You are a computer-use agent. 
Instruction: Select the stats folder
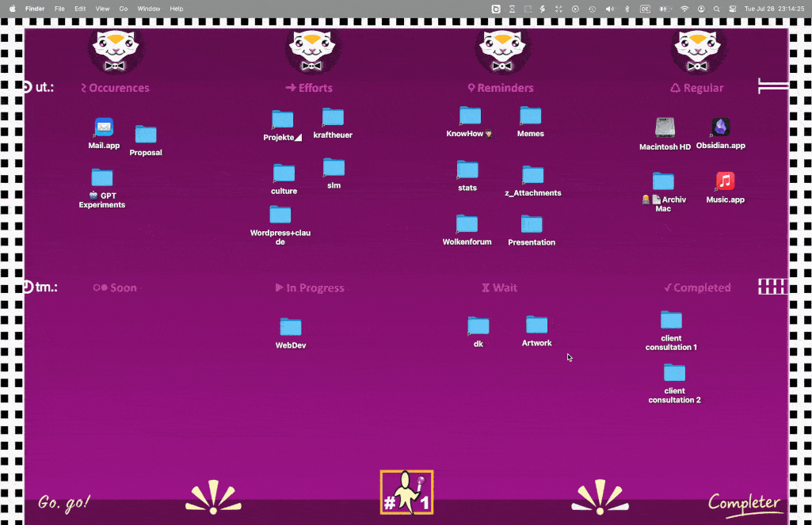(x=467, y=169)
